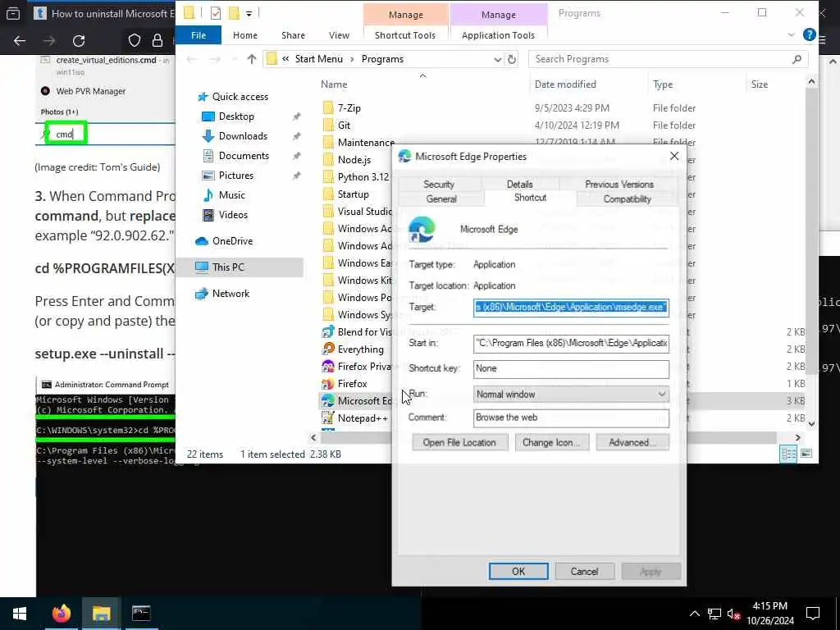Open the Git folder icon
The width and height of the screenshot is (840, 630).
pos(328,125)
